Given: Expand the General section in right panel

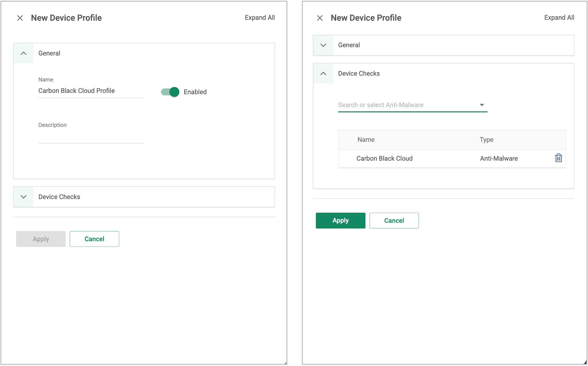Looking at the screenshot, I should point(323,45).
